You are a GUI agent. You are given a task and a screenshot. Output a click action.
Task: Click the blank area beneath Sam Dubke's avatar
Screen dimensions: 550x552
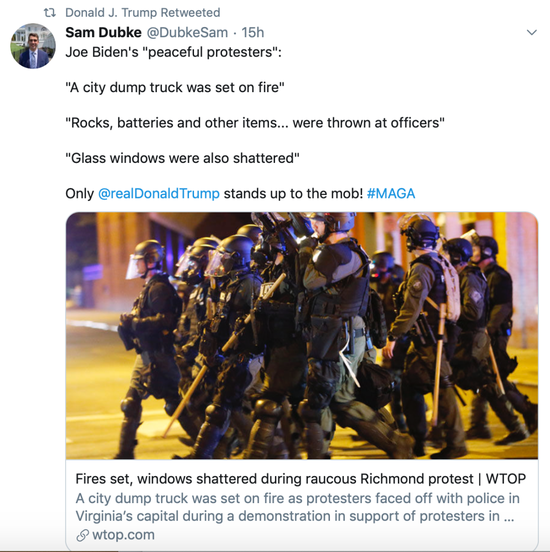pos(33,282)
